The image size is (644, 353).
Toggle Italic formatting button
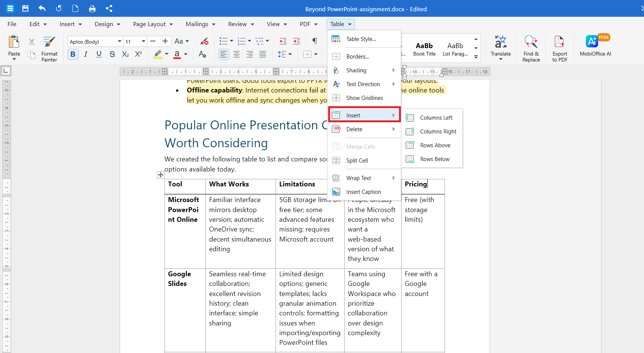click(x=86, y=54)
